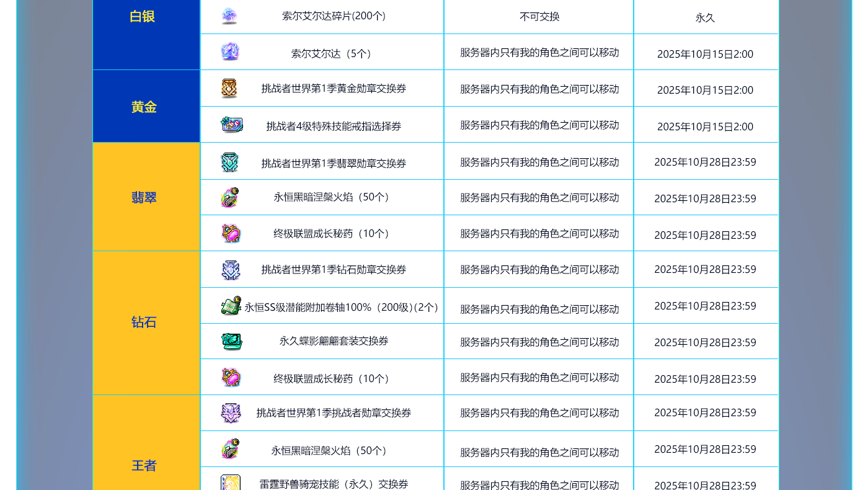The width and height of the screenshot is (868, 490).
Task: Click the item name 索尔艾尔达碎片(200个)
Action: (334, 16)
